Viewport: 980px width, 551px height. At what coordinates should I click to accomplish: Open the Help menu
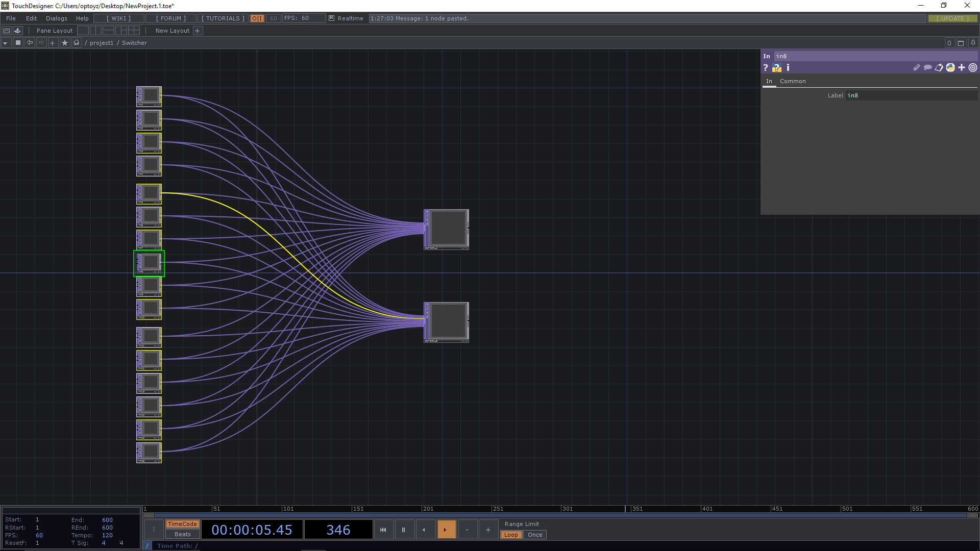coord(82,18)
